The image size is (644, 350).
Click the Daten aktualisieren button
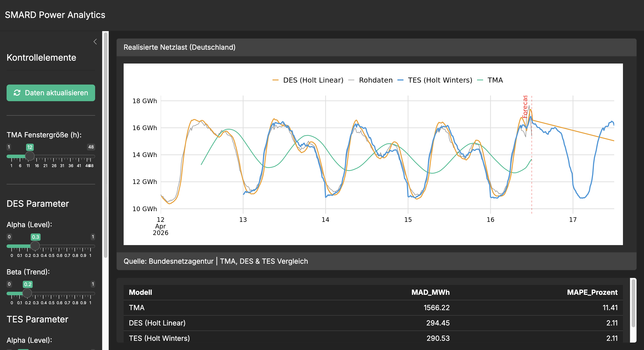coord(51,93)
